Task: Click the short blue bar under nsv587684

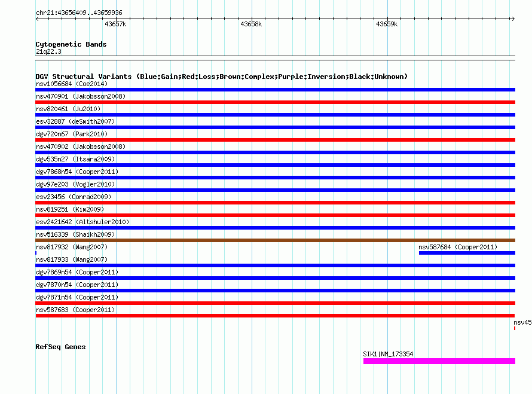Action: point(467,253)
